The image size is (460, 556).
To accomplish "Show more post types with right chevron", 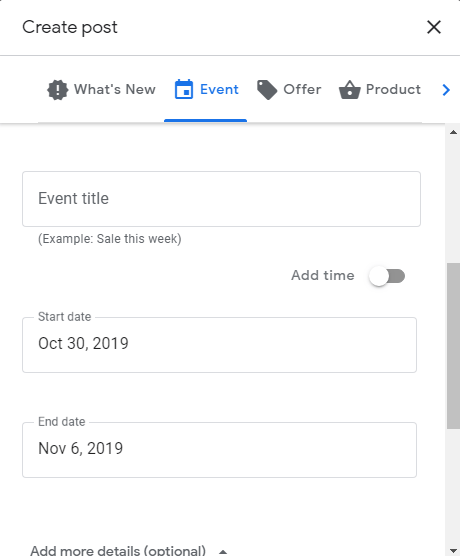I will (x=446, y=90).
